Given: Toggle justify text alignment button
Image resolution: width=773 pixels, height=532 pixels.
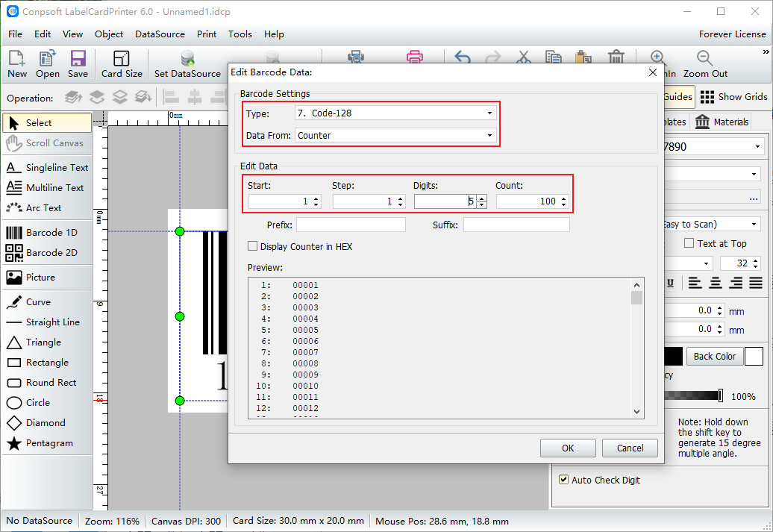Looking at the screenshot, I should tap(756, 283).
